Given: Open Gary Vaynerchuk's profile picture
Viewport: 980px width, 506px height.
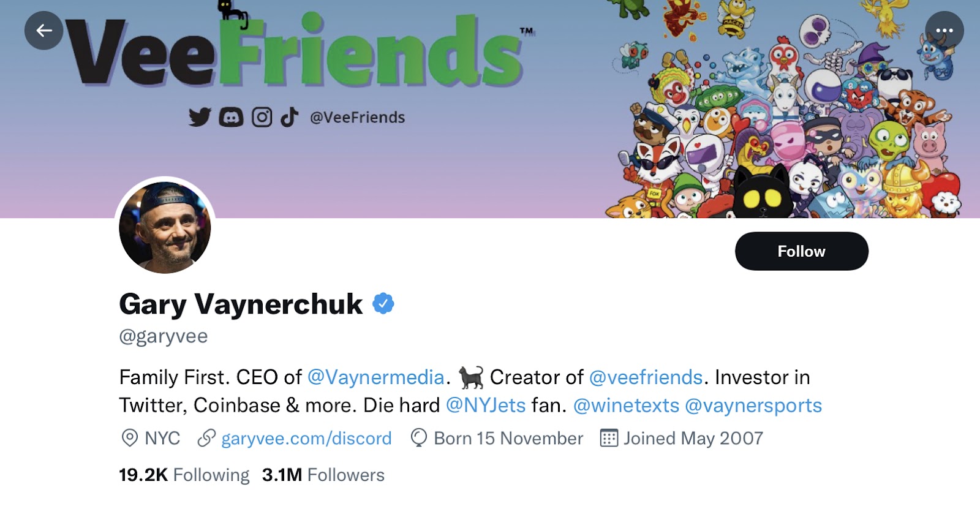Looking at the screenshot, I should click(x=165, y=227).
